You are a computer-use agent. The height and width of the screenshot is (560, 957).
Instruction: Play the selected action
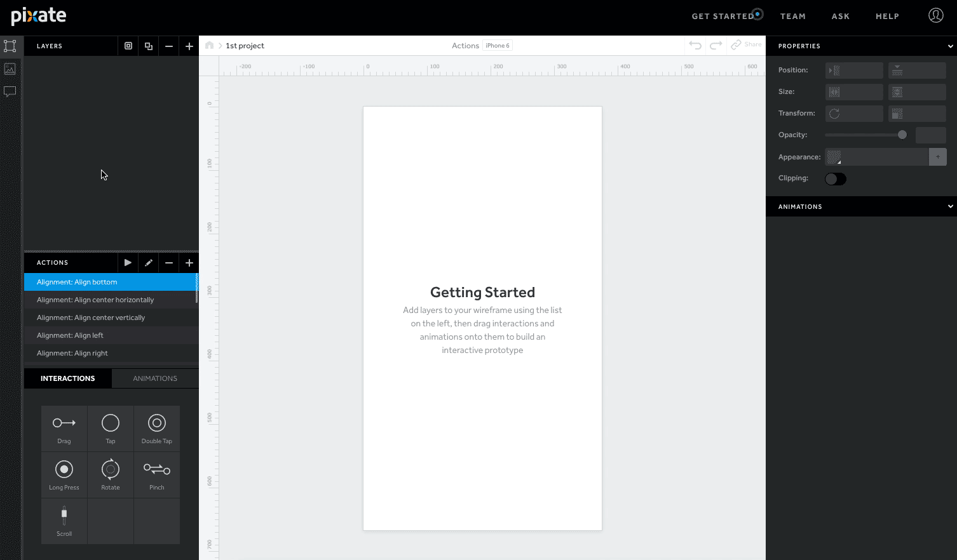pos(128,263)
